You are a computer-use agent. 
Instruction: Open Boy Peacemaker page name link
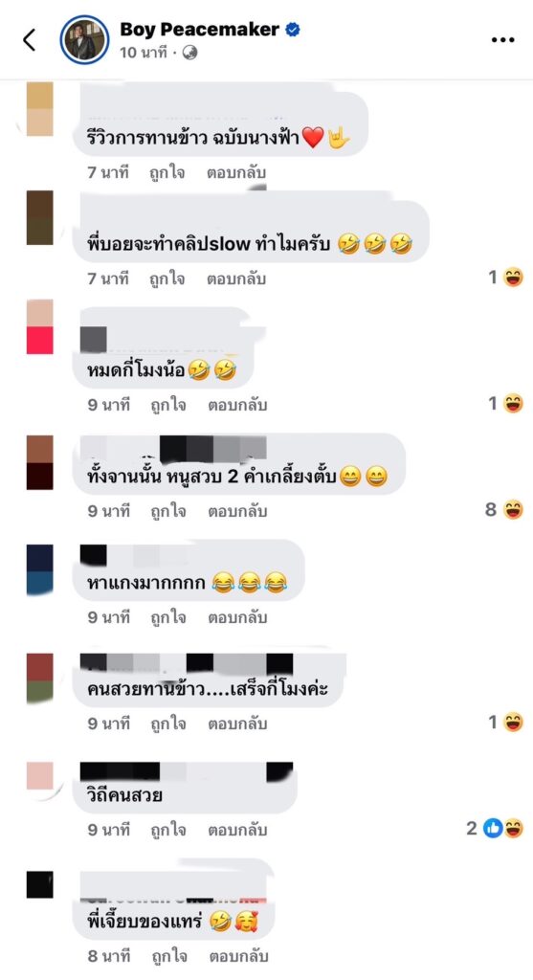click(199, 29)
